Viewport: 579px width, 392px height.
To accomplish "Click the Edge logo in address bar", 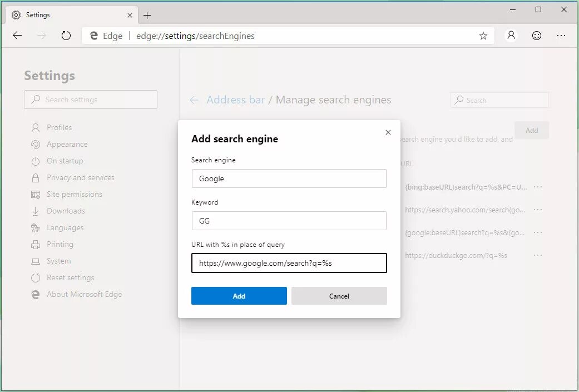I will 94,36.
